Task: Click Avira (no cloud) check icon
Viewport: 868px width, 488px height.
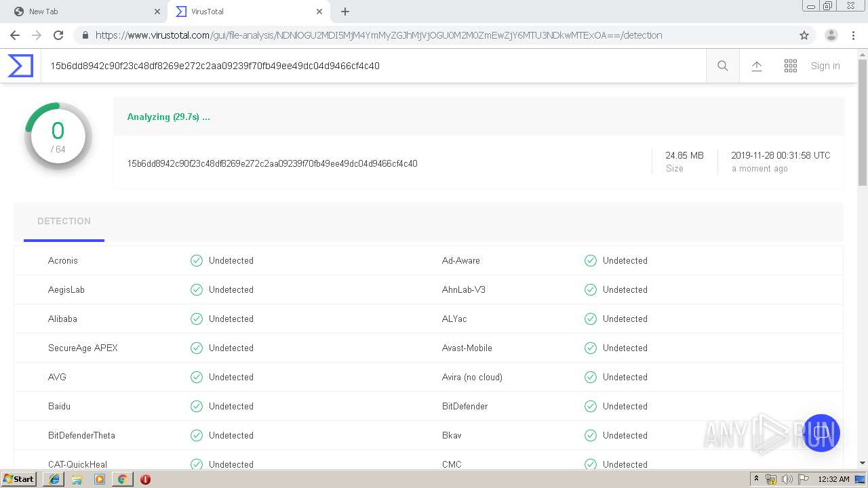Action: click(x=591, y=377)
